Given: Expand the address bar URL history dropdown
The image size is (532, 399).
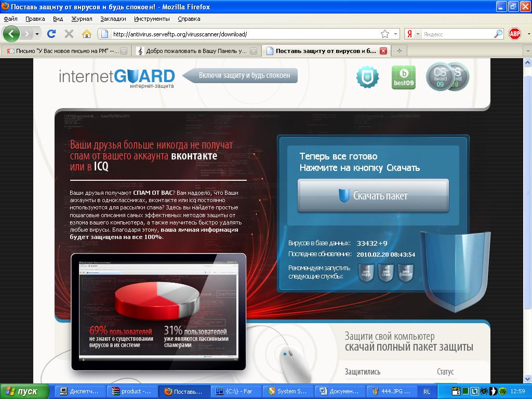Looking at the screenshot, I should coord(395,34).
